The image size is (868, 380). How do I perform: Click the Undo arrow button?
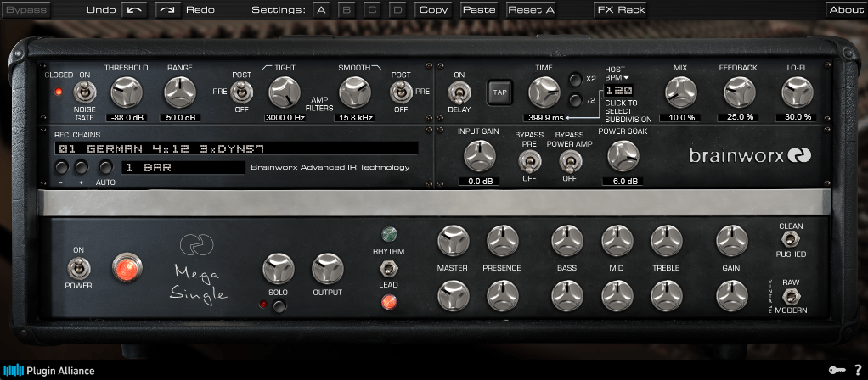point(134,10)
